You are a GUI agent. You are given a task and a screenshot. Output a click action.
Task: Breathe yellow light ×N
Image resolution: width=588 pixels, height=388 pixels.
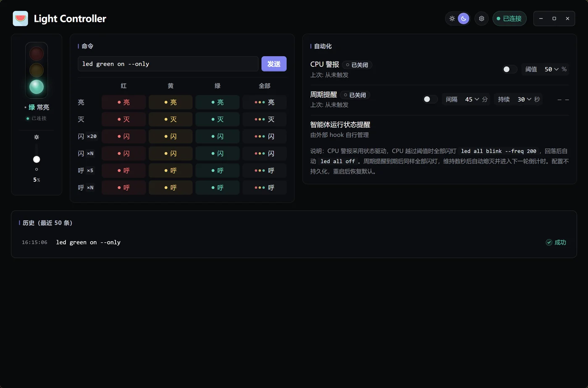tap(171, 187)
